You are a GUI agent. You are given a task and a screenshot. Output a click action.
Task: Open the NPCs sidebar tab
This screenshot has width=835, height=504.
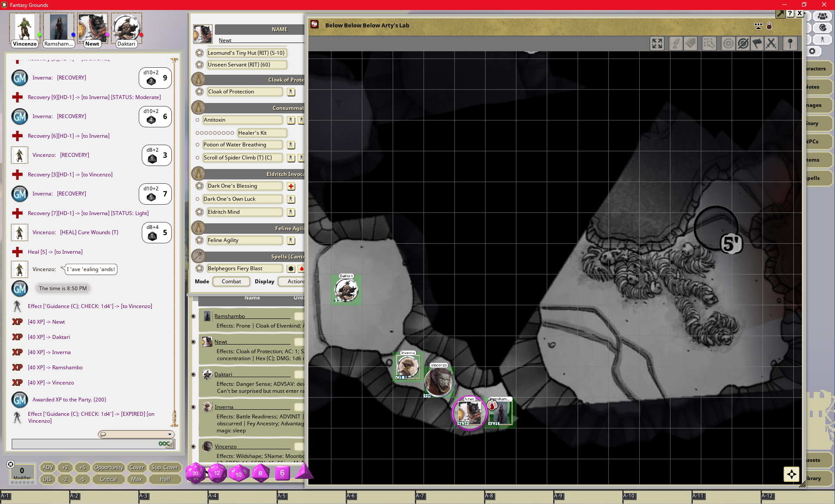[818, 142]
